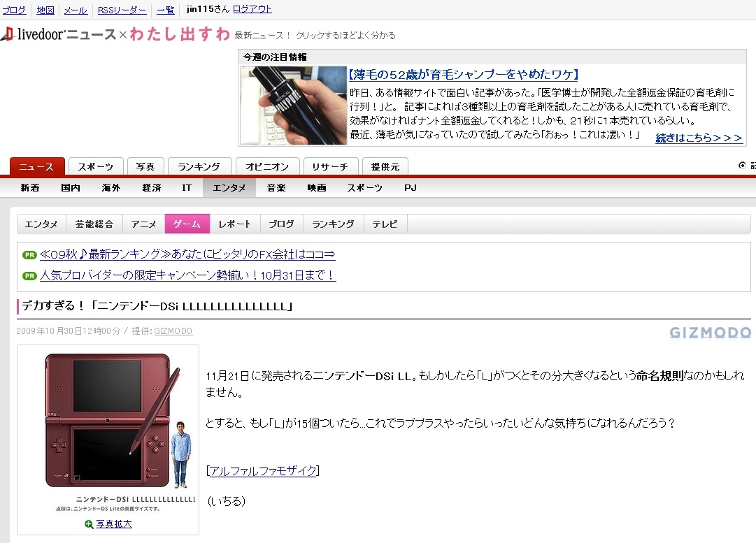The height and width of the screenshot is (543, 756).
Task: Select the エンタメ sub-tab
Action: pos(41,224)
